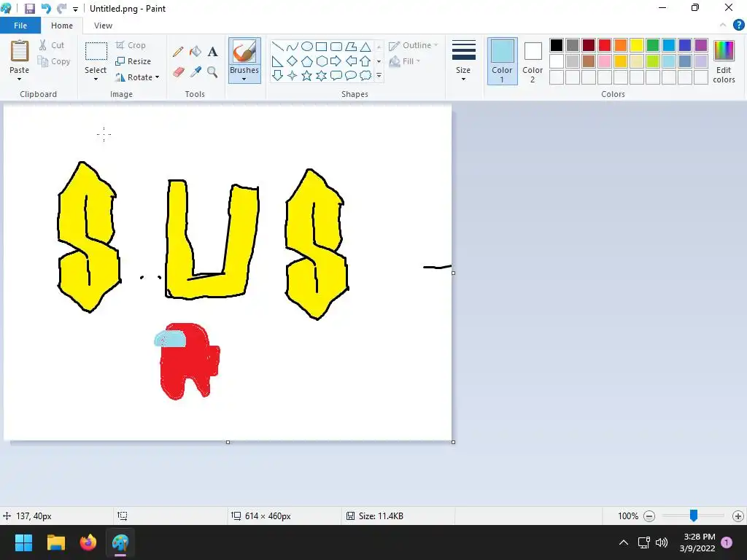Select the Down arrow shape
747x560 pixels.
coord(277,75)
